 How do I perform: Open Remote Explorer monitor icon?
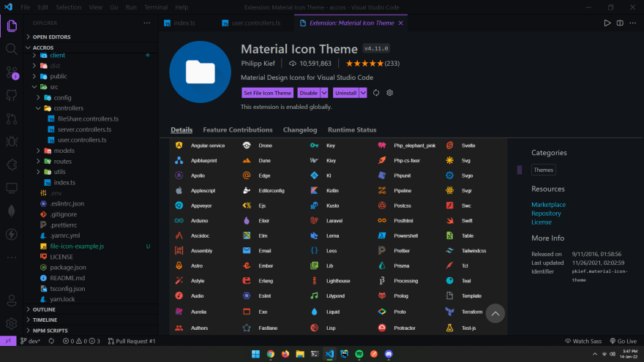(12, 188)
